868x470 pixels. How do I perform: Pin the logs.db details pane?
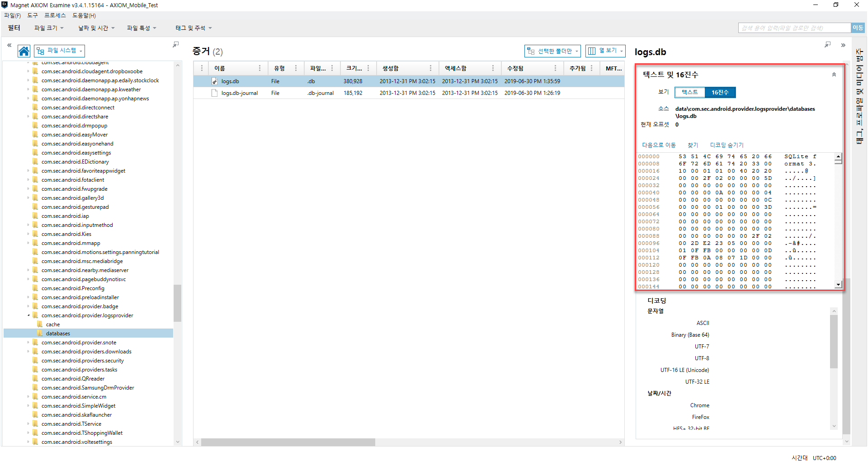coord(827,44)
